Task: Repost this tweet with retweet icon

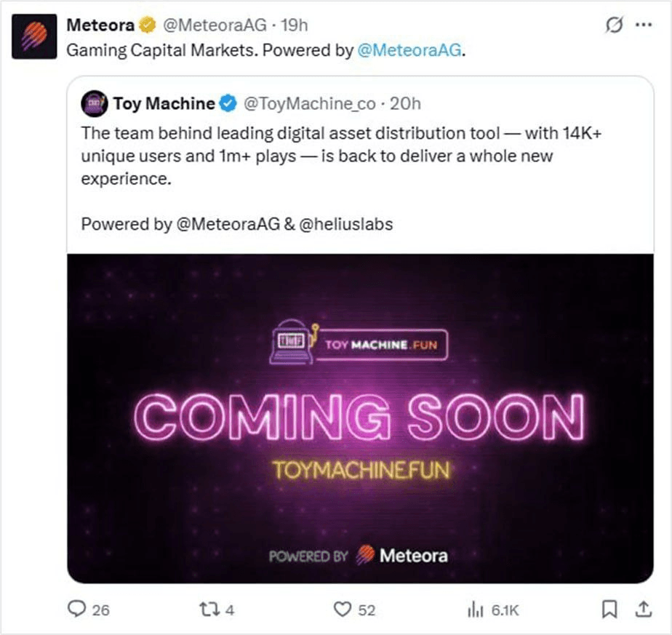Action: [209, 610]
